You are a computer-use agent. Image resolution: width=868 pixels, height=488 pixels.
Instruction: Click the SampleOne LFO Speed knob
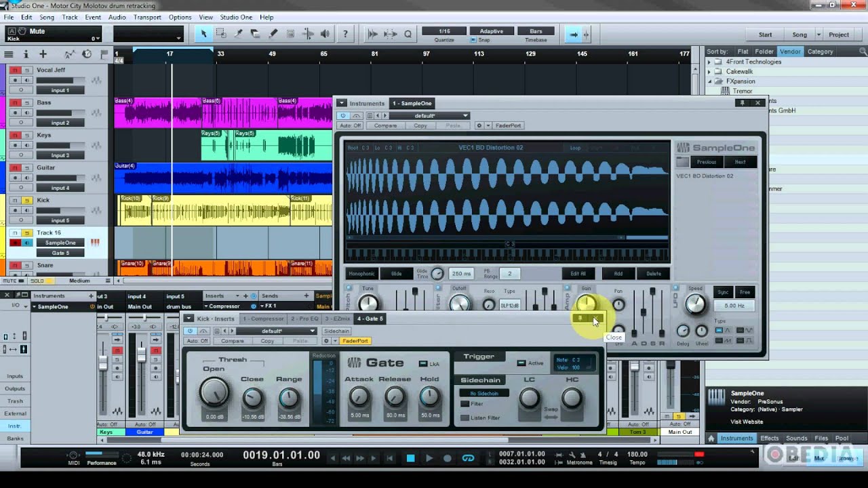[x=695, y=305]
